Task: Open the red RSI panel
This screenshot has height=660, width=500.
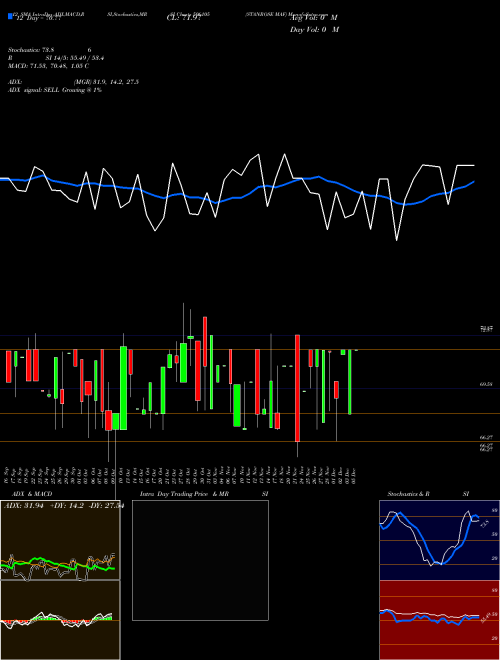Action: [x=439, y=620]
